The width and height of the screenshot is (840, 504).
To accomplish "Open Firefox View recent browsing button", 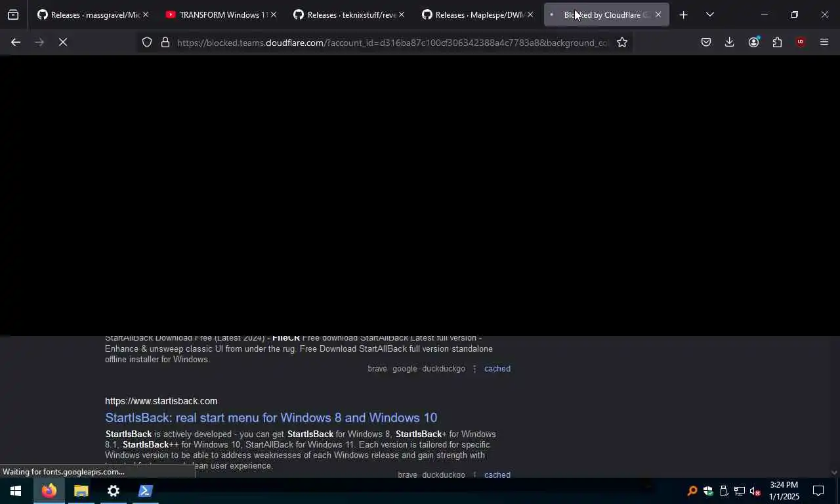I will 13,14.
